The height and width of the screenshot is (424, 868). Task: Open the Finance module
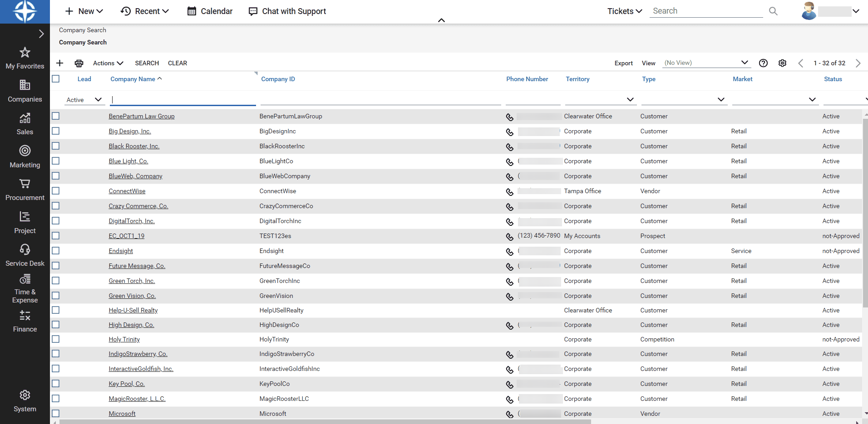(25, 321)
